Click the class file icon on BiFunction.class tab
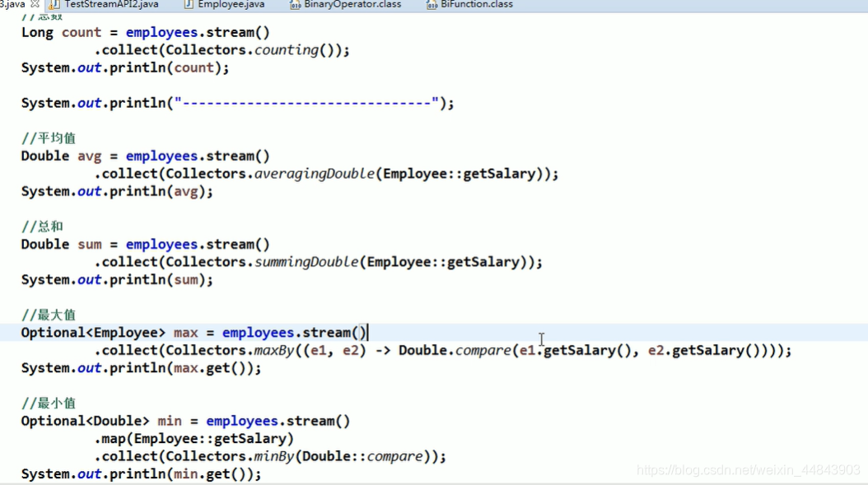The width and height of the screenshot is (868, 485). [x=432, y=5]
